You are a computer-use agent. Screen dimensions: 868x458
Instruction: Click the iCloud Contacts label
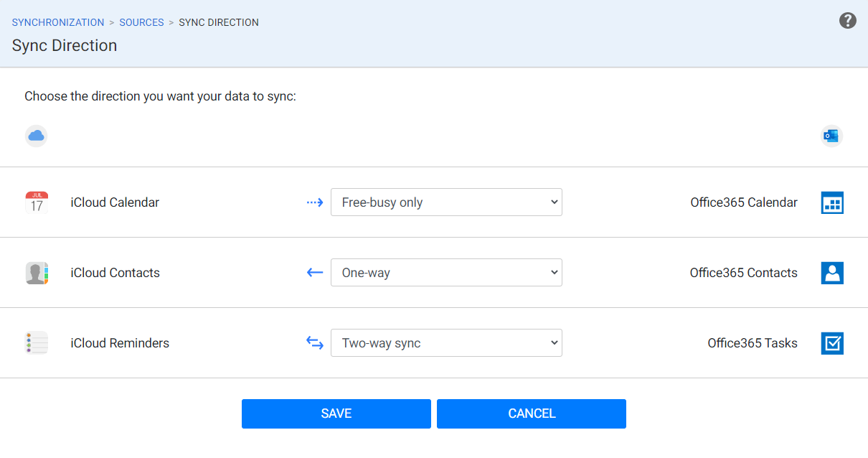coord(115,273)
